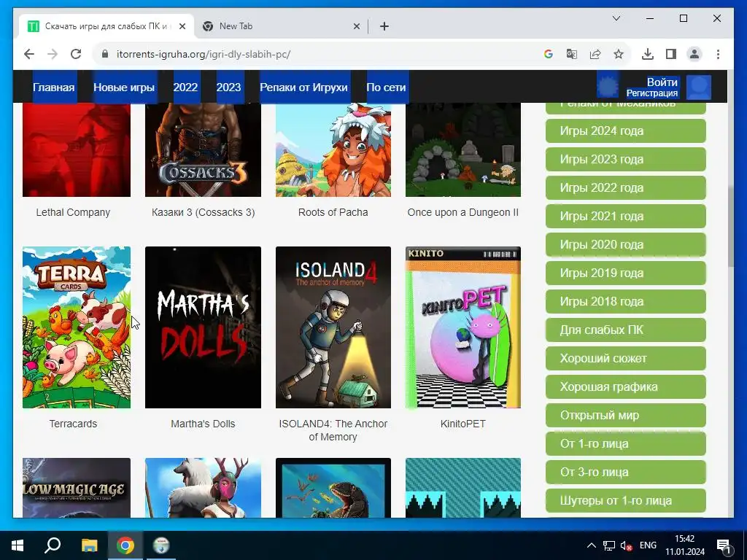Click the blue gear-like icon left of Войти
This screenshot has height=560, width=747.
click(608, 86)
